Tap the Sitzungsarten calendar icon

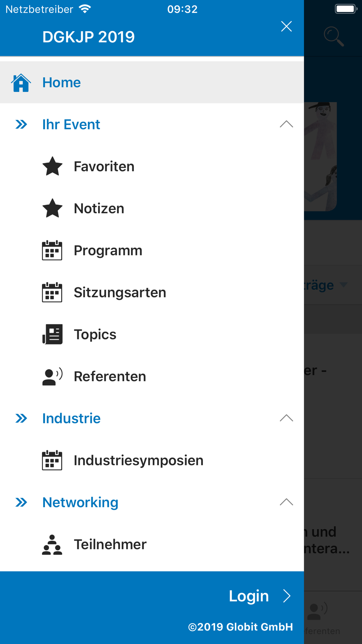tap(52, 293)
